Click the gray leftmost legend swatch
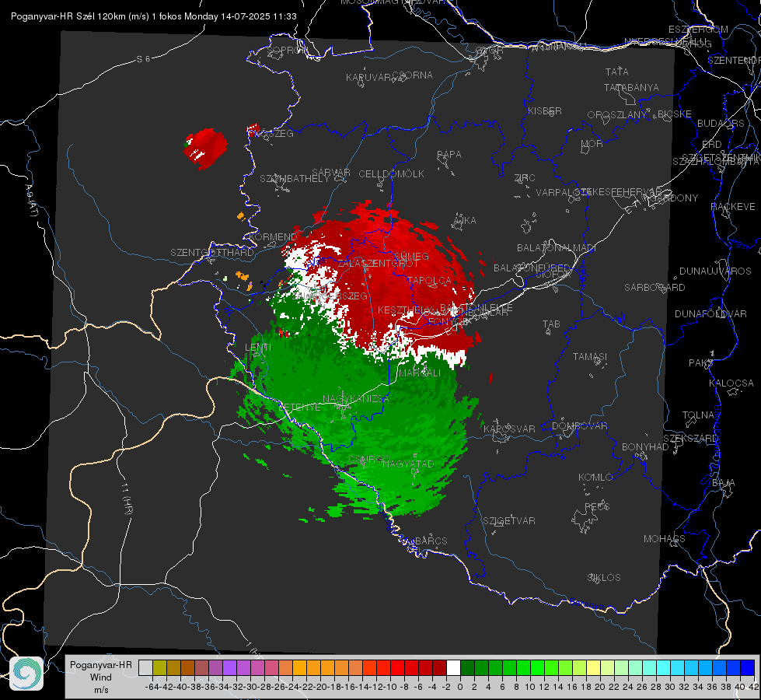Screen dimensions: 761x700 tap(145, 667)
